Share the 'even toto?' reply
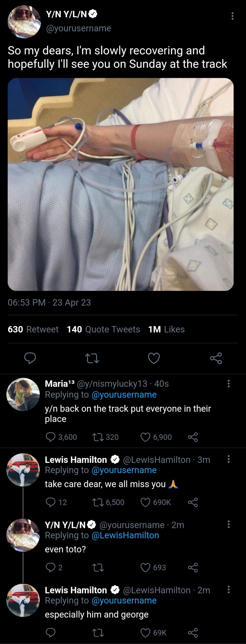The width and height of the screenshot is (246, 644). [193, 567]
